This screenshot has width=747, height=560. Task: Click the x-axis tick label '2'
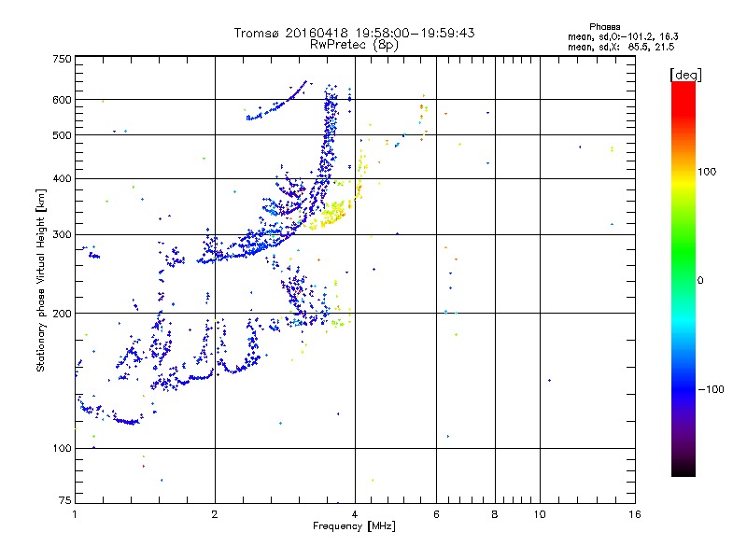coord(215,514)
